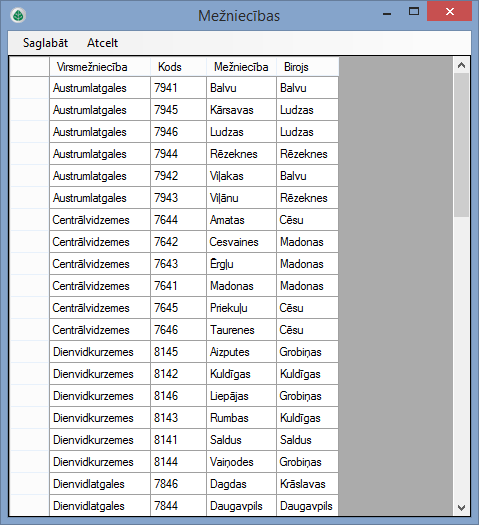
Task: Select the Priekuļu mežniecība cell
Action: tap(241, 308)
